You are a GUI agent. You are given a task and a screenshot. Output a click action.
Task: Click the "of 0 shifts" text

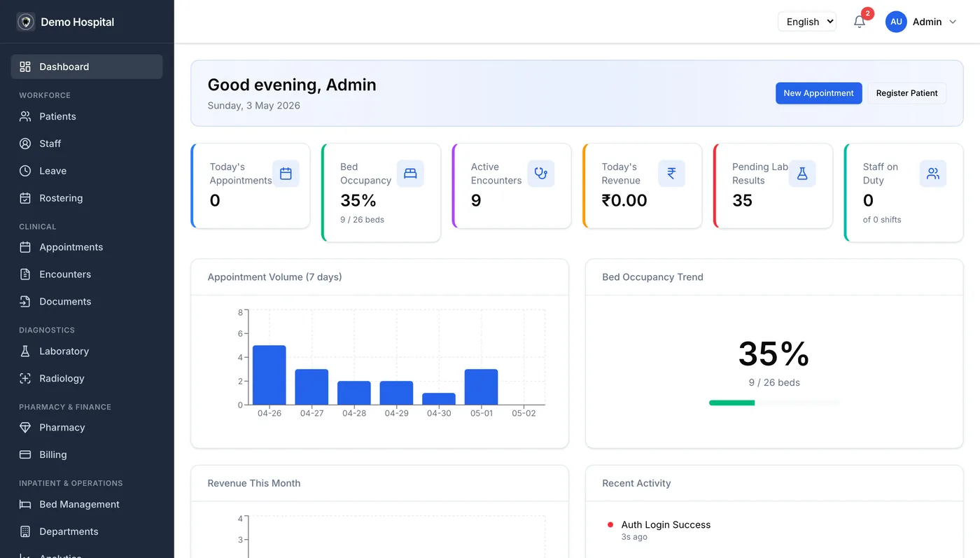coord(882,220)
